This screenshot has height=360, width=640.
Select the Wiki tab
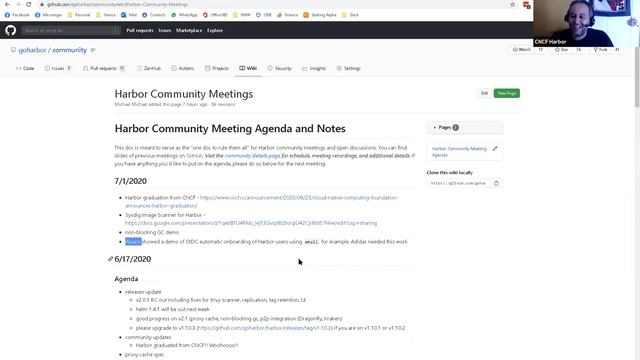[248, 68]
